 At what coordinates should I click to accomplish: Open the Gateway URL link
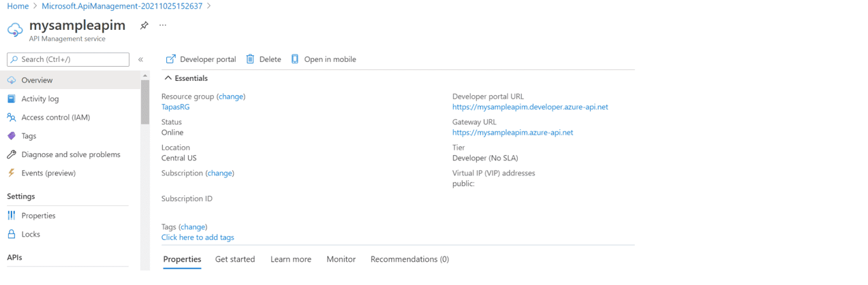(x=512, y=133)
